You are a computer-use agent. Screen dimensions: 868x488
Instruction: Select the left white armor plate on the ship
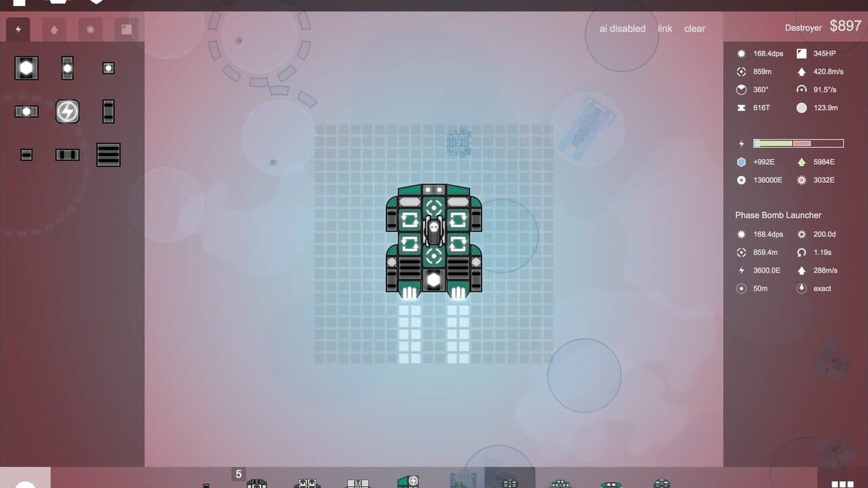410,201
